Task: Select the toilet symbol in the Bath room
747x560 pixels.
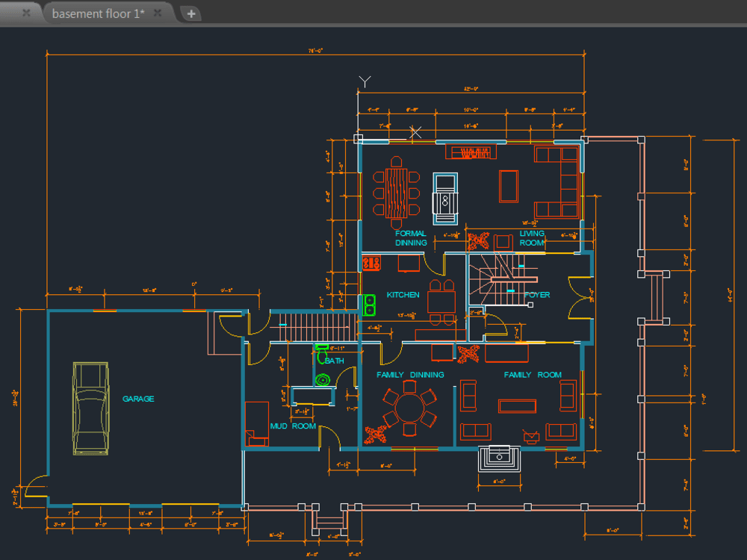Action: coord(322,356)
